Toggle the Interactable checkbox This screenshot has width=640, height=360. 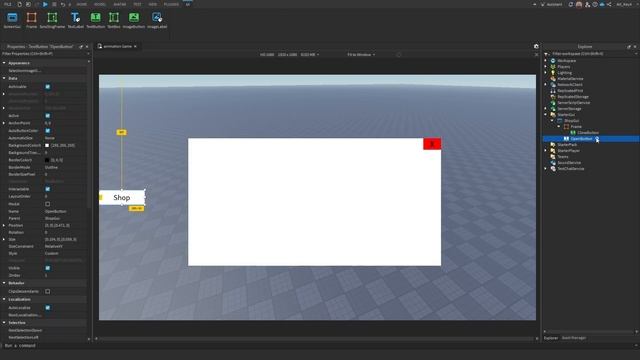pyautogui.click(x=48, y=189)
